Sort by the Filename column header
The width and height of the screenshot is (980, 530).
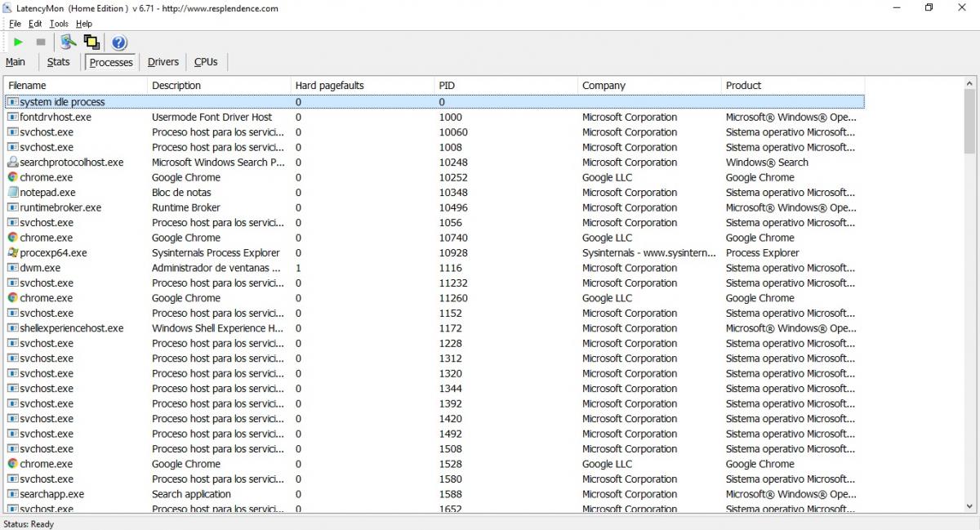(x=76, y=85)
